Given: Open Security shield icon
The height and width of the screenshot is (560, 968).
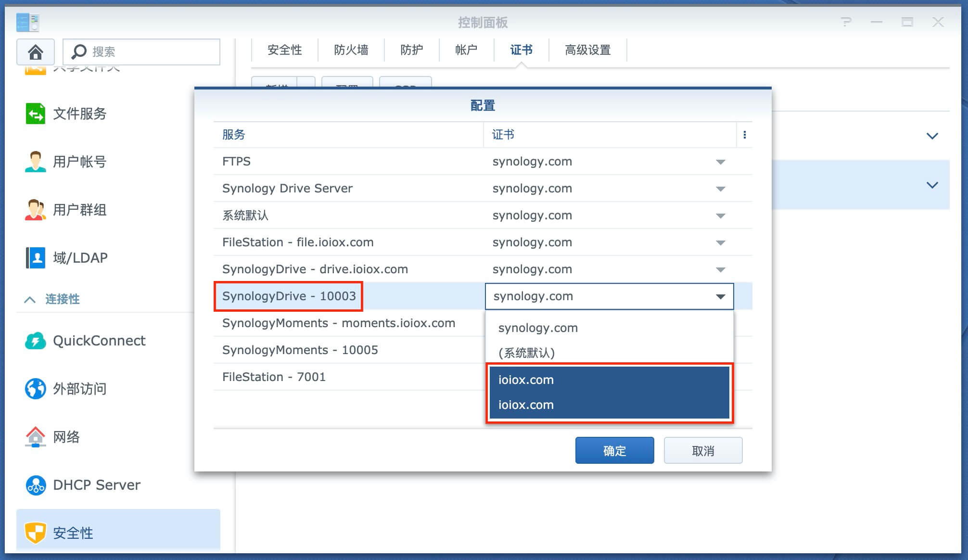Looking at the screenshot, I should [x=36, y=533].
